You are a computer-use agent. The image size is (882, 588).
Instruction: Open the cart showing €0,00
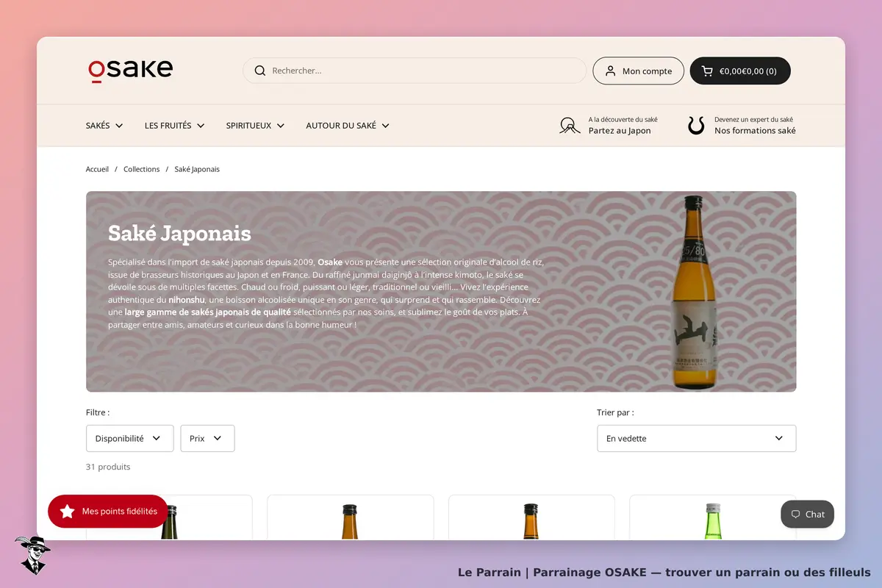(740, 71)
